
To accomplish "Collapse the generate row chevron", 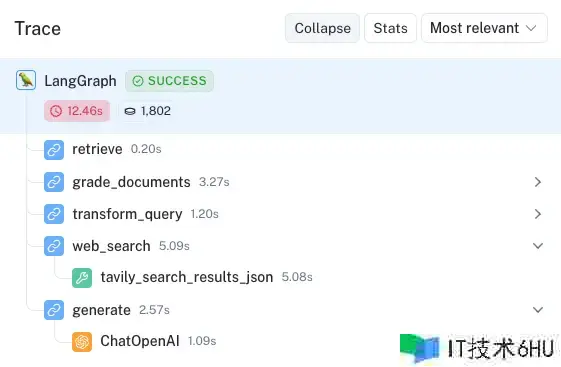I will click(538, 310).
